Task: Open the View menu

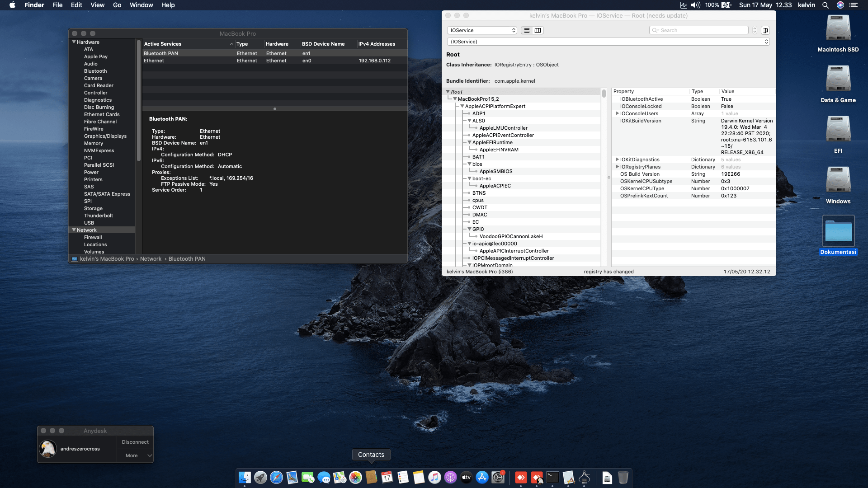Action: pyautogui.click(x=97, y=5)
